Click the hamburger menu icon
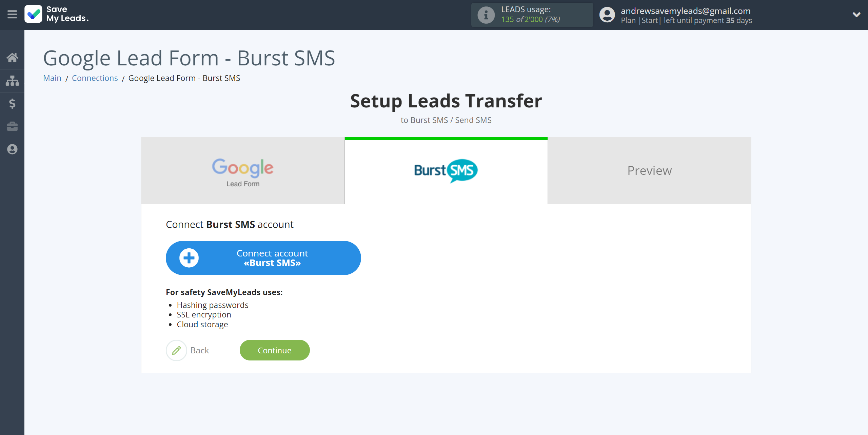 [x=12, y=15]
